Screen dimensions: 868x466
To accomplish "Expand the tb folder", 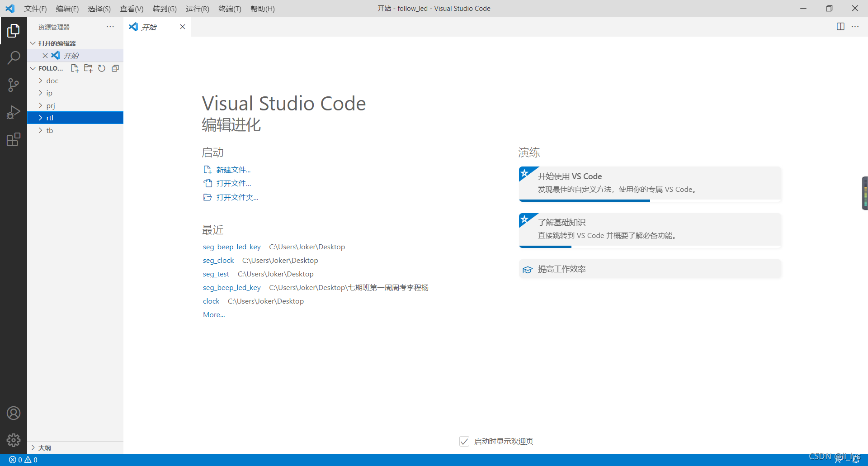I will tap(75, 130).
